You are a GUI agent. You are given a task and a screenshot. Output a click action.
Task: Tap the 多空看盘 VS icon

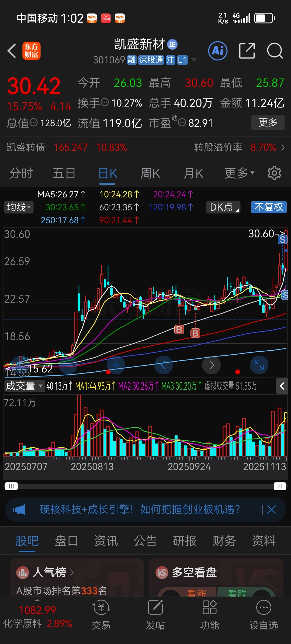click(162, 572)
